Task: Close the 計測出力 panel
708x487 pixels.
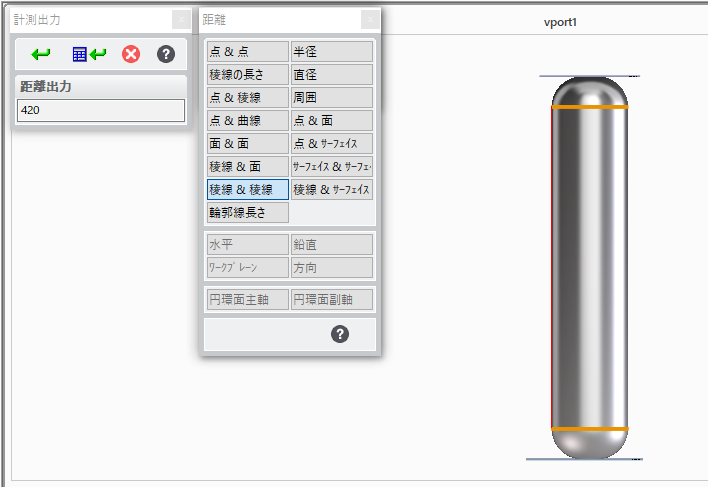Action: pyautogui.click(x=179, y=19)
